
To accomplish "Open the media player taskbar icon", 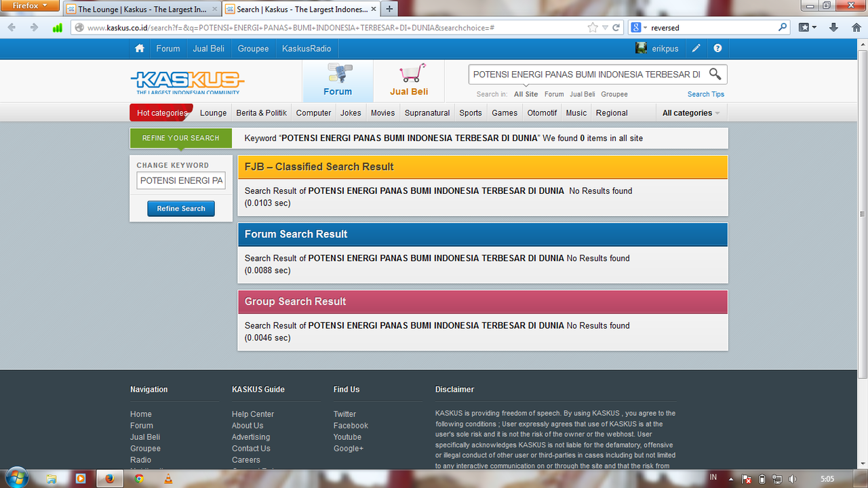I will [81, 479].
